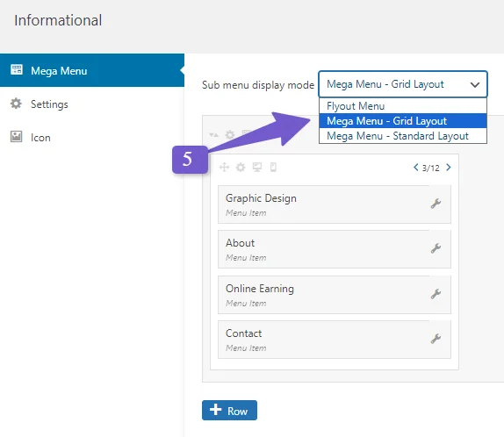Viewport: 504px width, 437px height.
Task: Switch to the Icon tab
Action: [40, 138]
